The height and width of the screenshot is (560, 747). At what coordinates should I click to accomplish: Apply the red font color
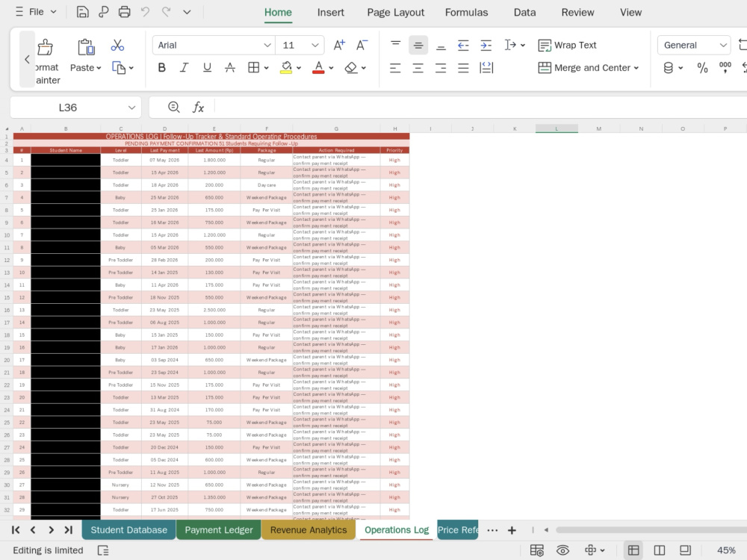[x=318, y=68]
